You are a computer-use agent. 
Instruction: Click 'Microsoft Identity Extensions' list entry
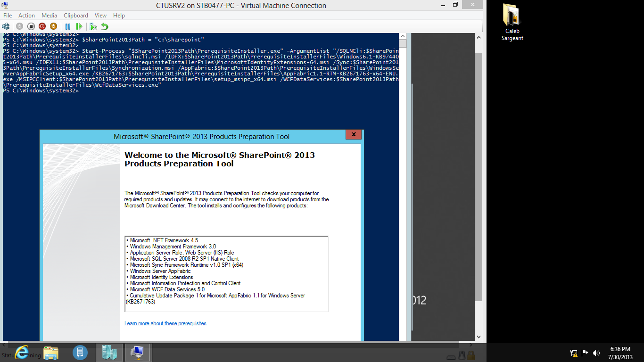click(x=162, y=277)
